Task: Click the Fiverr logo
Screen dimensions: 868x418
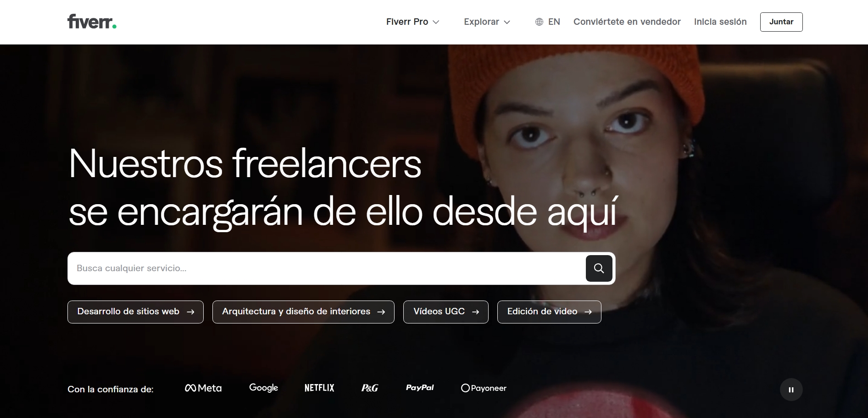Action: point(92,22)
